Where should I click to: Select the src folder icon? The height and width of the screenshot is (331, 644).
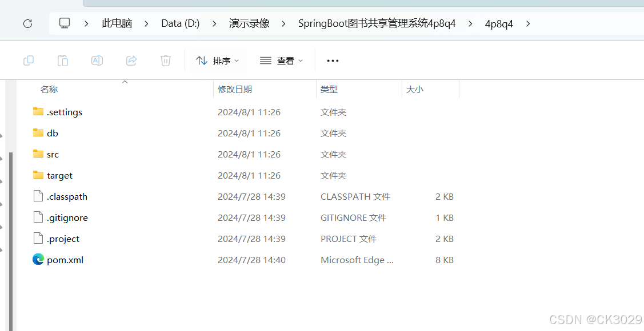point(38,154)
